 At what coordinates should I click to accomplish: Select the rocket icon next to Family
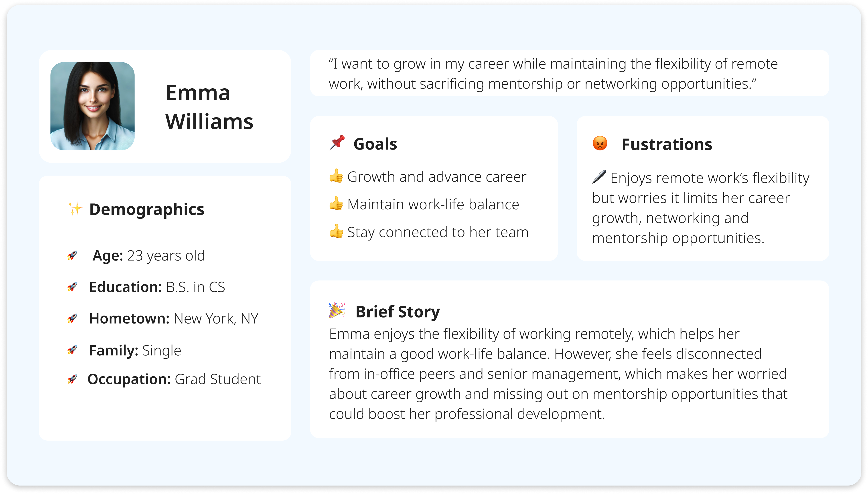tap(72, 350)
